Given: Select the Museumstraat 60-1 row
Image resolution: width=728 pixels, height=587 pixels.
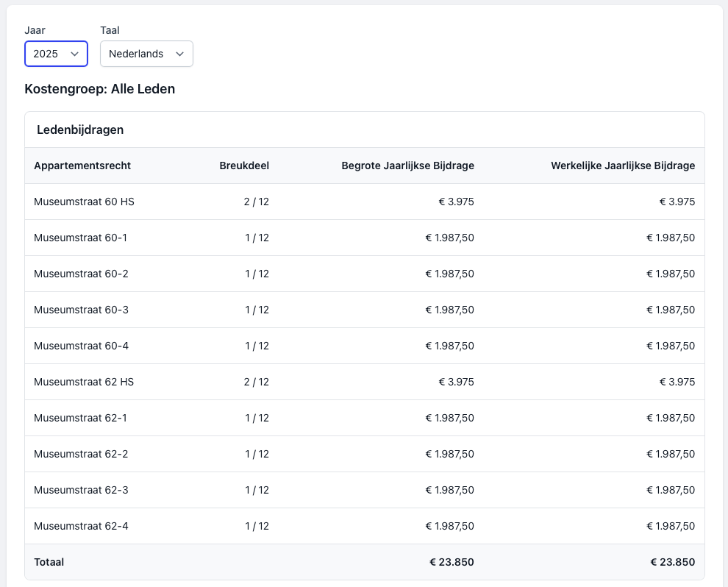Looking at the screenshot, I should pos(81,238).
